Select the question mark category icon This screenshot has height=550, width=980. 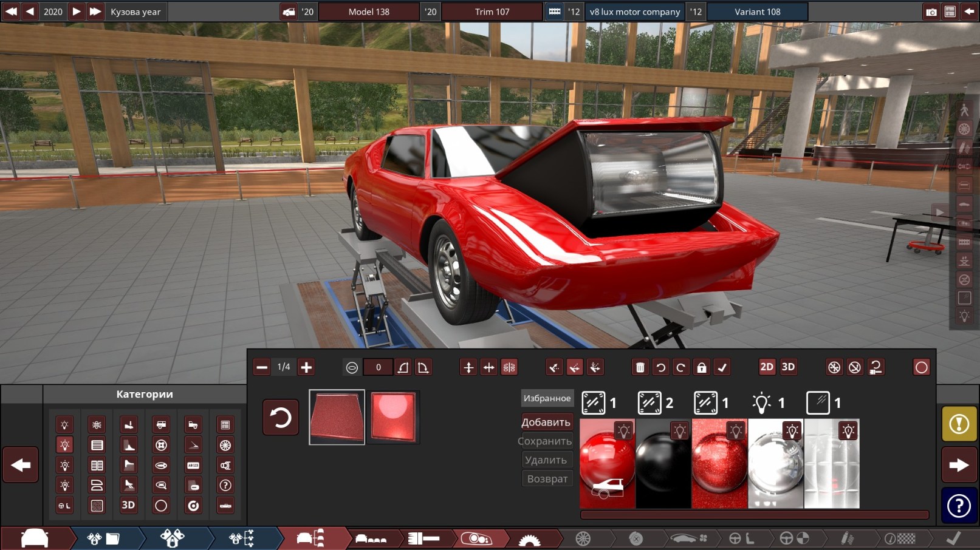click(225, 485)
